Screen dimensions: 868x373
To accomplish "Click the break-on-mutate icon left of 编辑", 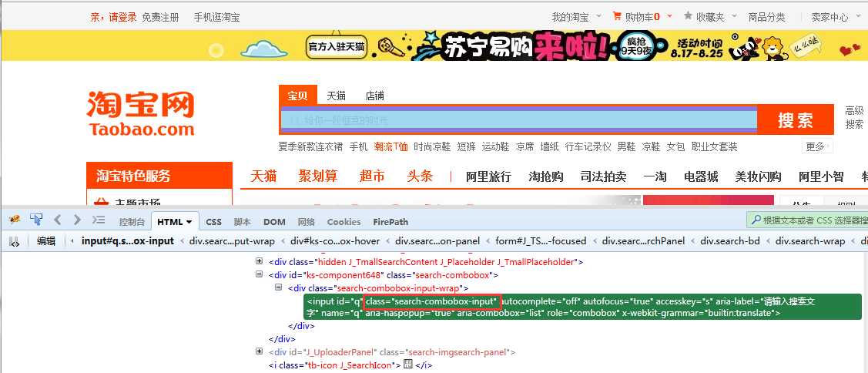I will (15, 241).
